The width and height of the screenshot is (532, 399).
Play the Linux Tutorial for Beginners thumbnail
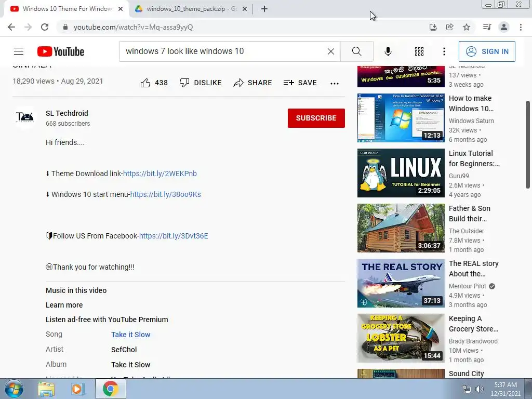tap(401, 172)
